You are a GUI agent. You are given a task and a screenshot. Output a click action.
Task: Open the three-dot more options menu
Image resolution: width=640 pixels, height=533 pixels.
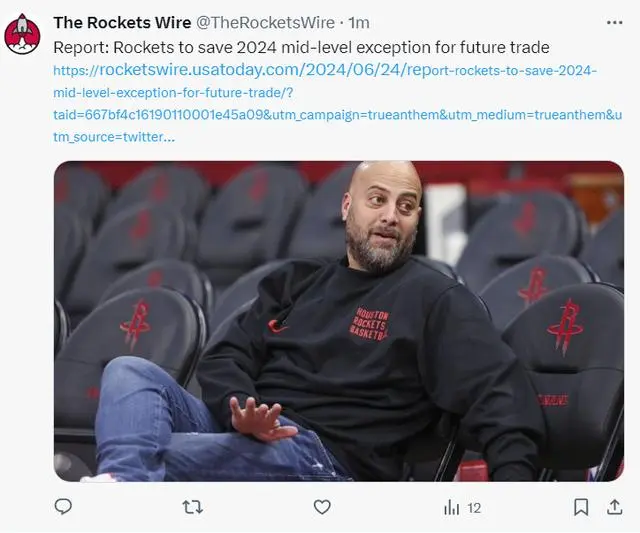[615, 22]
